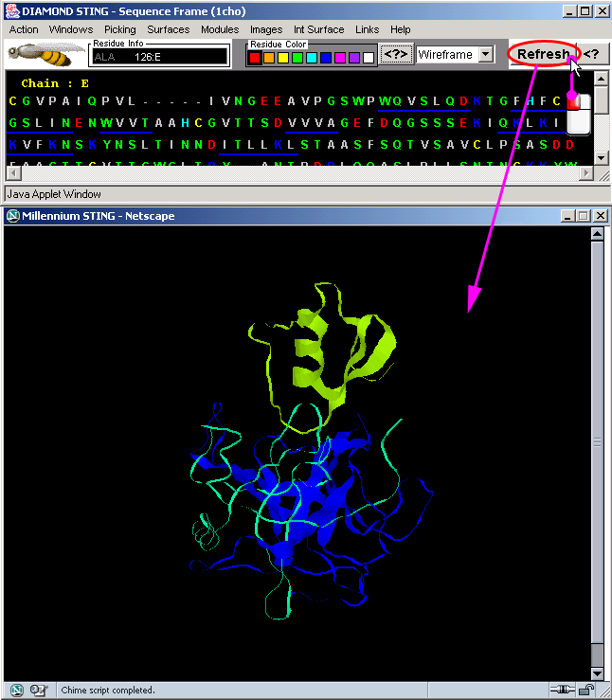Click the <?> button beside color palette
The image size is (612, 700).
point(396,55)
